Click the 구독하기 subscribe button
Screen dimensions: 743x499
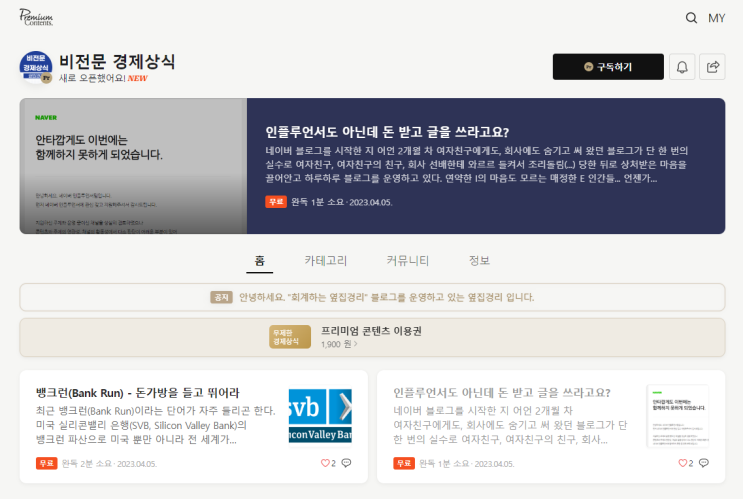(608, 67)
